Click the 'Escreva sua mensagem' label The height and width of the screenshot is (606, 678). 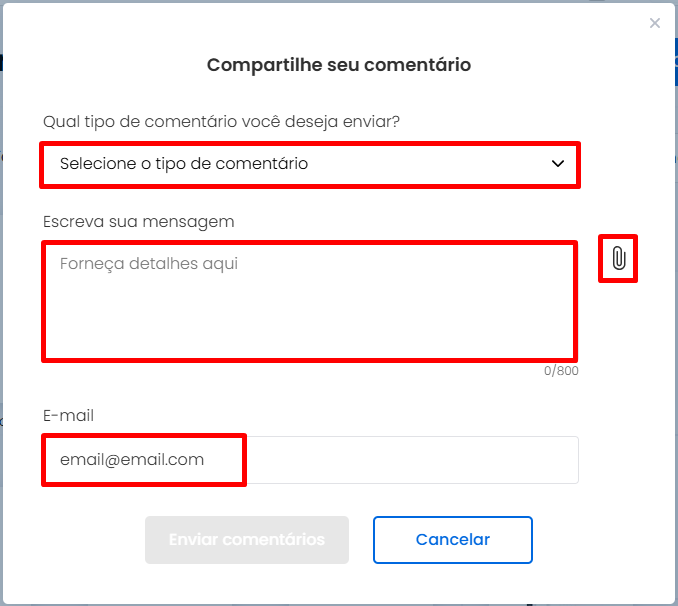[x=138, y=222]
